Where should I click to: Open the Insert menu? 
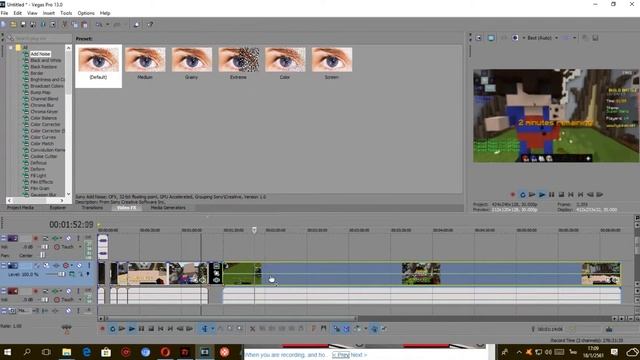click(x=49, y=13)
